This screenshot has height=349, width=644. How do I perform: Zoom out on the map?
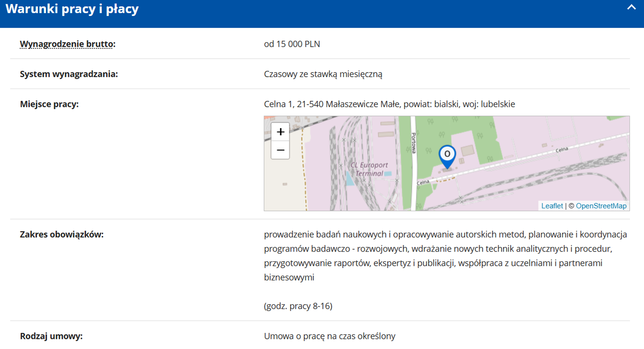(x=280, y=150)
